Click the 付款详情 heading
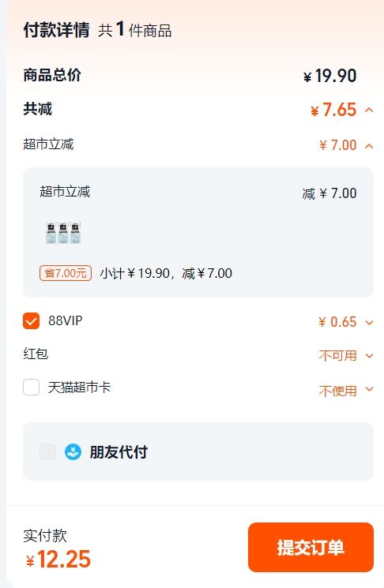 [57, 30]
